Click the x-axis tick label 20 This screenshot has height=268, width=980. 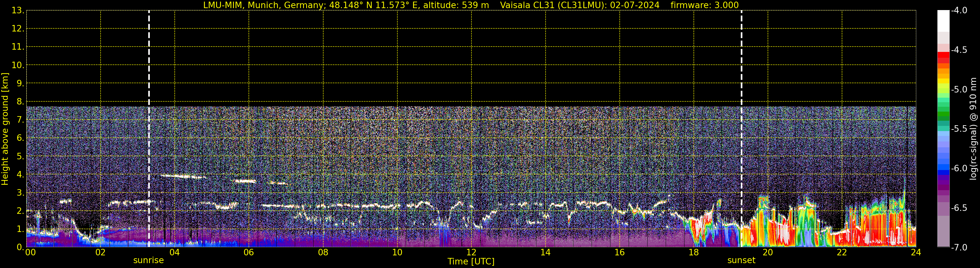coord(768,253)
